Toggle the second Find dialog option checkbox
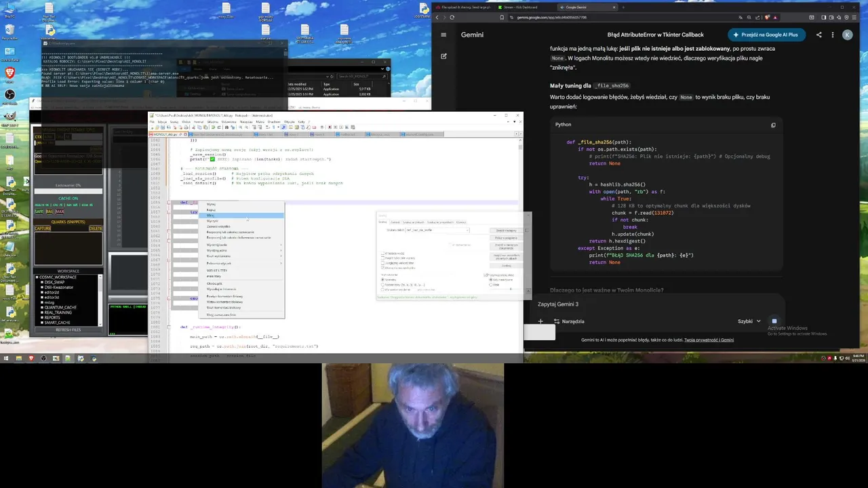 382,258
